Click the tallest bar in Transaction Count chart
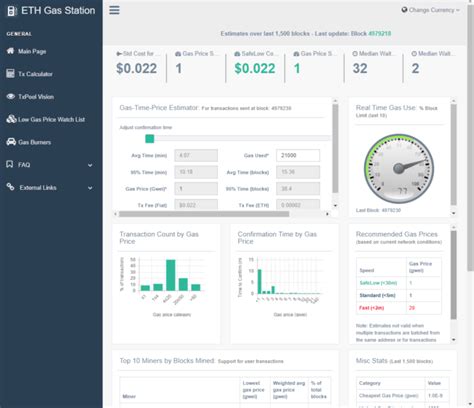474x408 pixels. tap(171, 275)
